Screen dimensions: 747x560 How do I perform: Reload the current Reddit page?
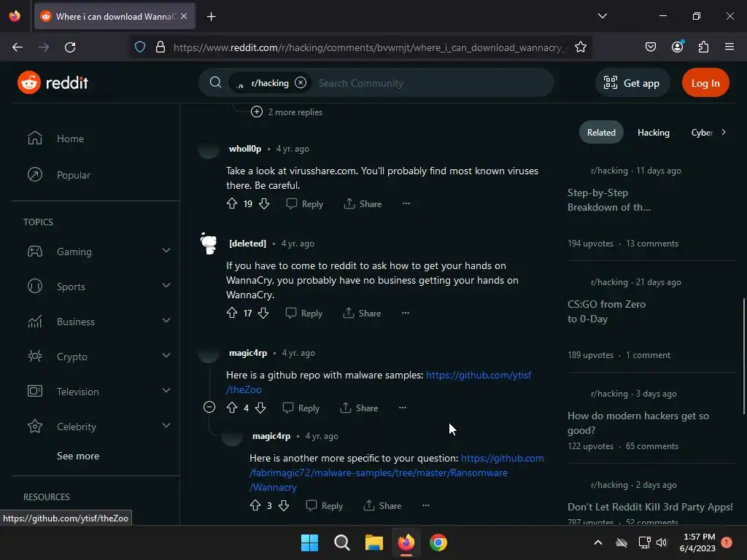70,47
